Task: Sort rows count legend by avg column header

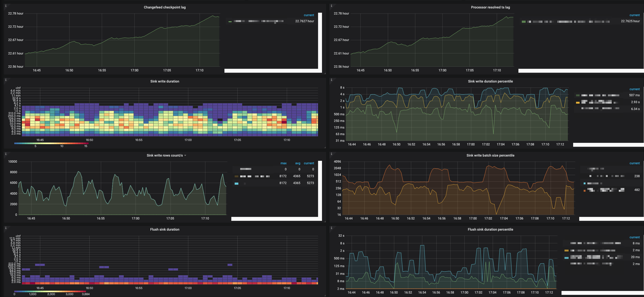Action: pos(297,163)
